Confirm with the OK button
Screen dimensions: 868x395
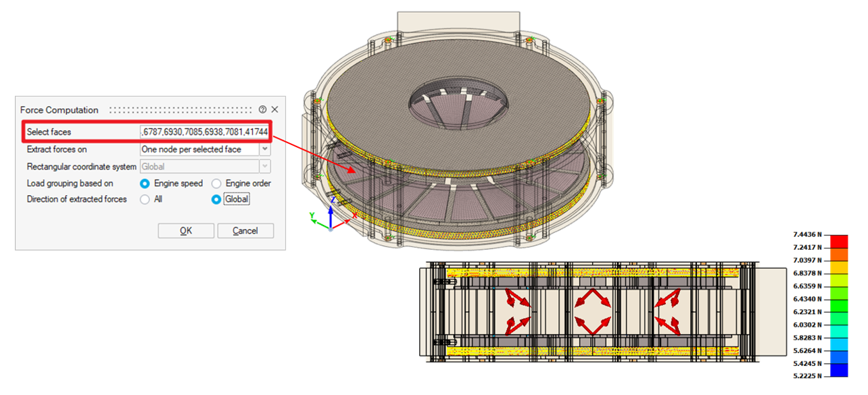pos(186,230)
